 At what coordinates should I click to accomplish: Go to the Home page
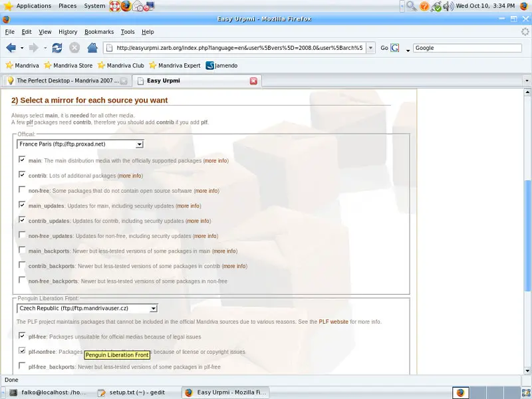coord(92,48)
